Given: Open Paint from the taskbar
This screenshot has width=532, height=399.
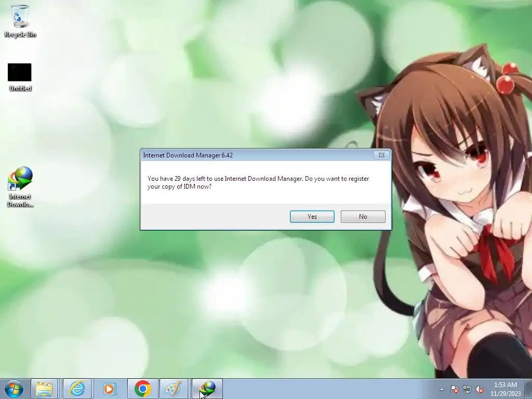Looking at the screenshot, I should point(174,389).
